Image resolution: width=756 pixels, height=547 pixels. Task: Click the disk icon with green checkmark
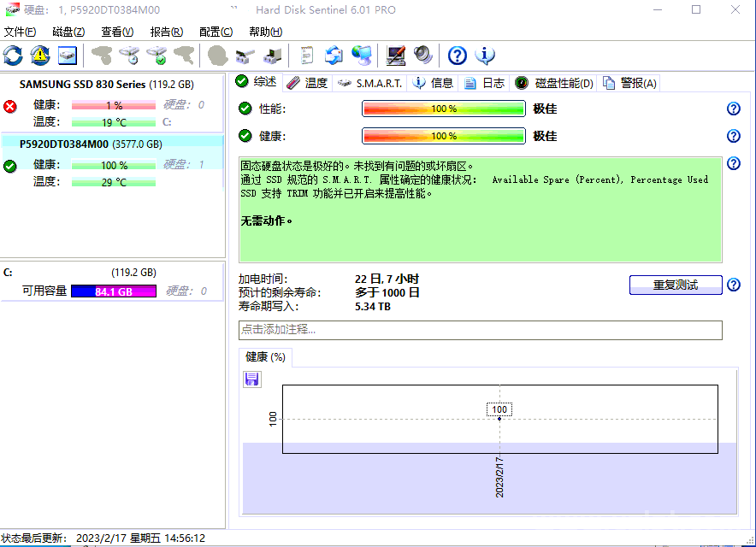coord(157,56)
